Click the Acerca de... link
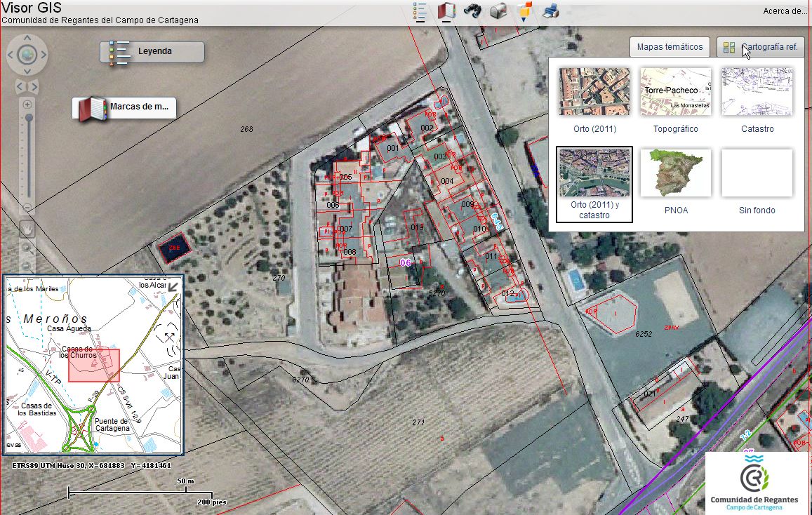Screen dimensions: 812x515 tap(785, 11)
